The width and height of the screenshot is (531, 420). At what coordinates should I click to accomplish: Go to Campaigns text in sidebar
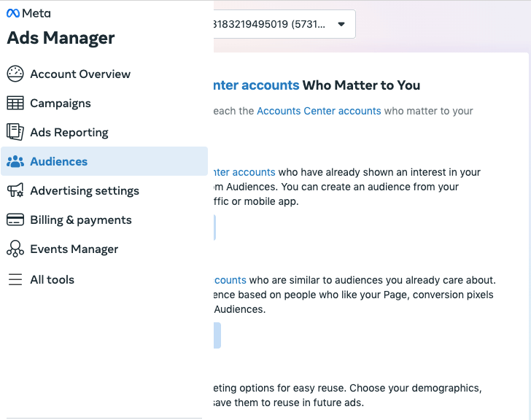61,103
